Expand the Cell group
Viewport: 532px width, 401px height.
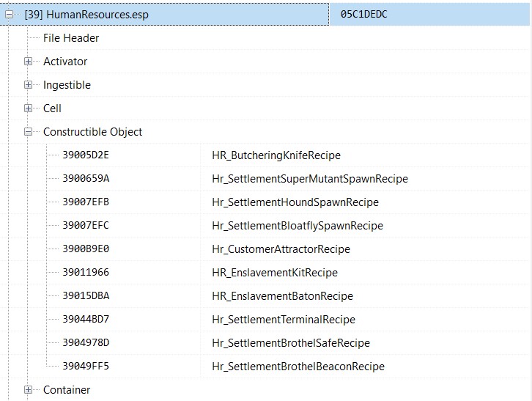coord(28,108)
